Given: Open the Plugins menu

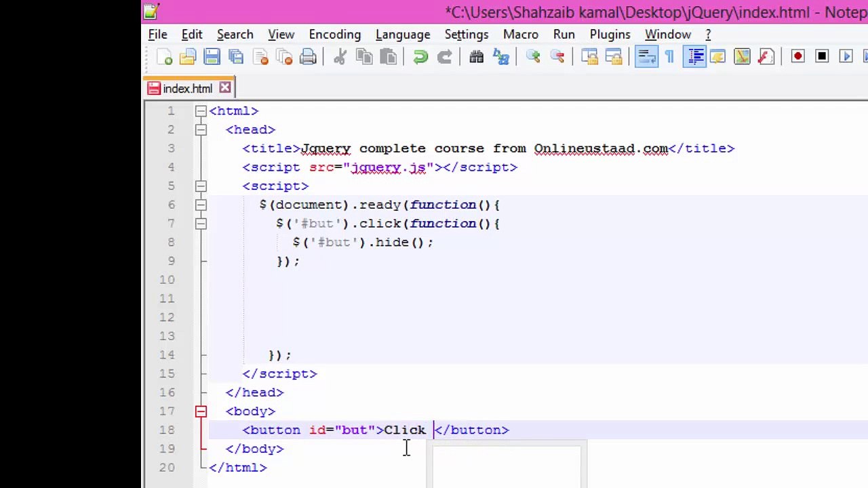Looking at the screenshot, I should pyautogui.click(x=610, y=35).
